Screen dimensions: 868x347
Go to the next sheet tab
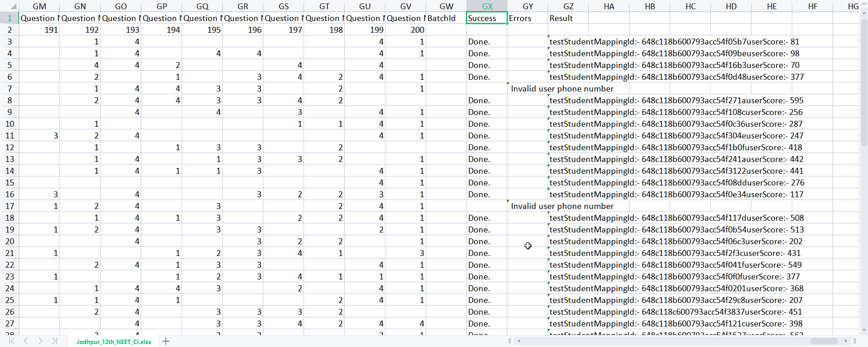point(40,341)
